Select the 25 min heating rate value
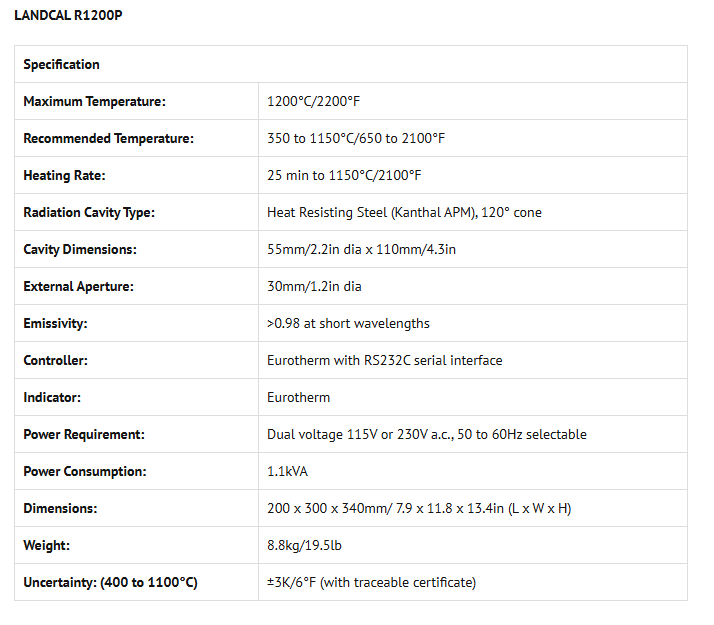The width and height of the screenshot is (714, 625). coord(344,175)
